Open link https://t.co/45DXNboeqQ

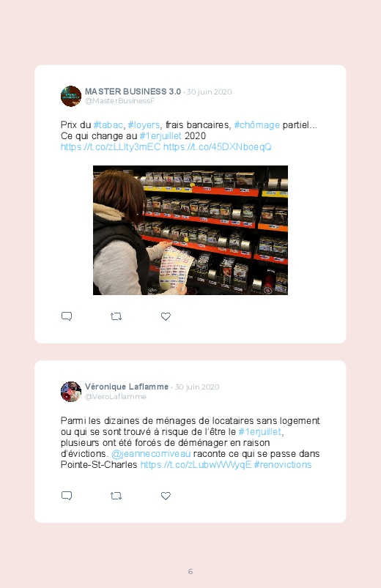(x=218, y=146)
